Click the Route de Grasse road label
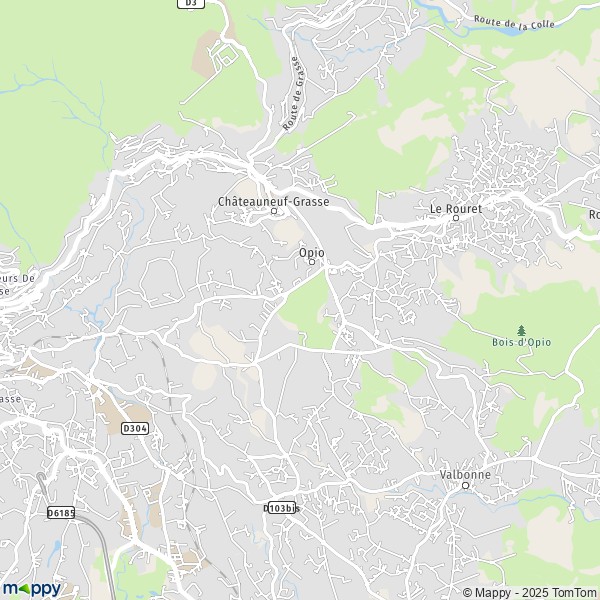Screen dimensions: 600x600 coord(294,93)
